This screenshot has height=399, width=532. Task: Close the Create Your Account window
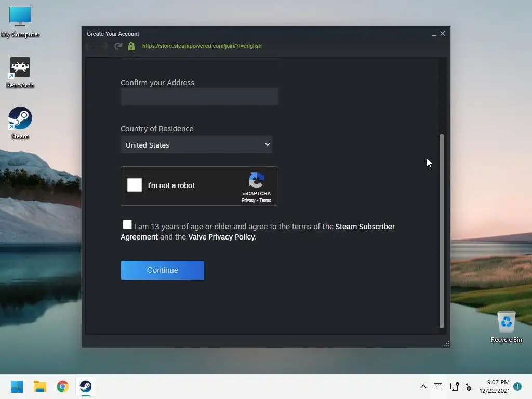443,34
